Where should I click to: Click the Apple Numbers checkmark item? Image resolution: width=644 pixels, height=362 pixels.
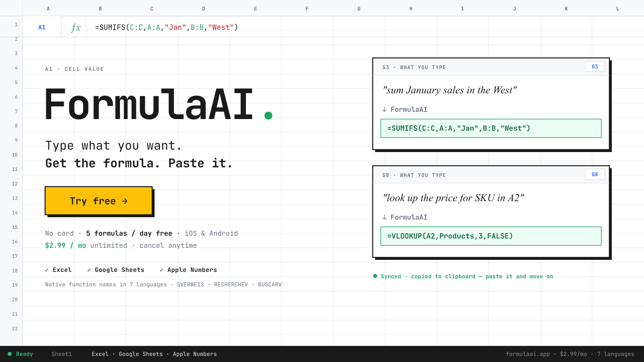188,270
